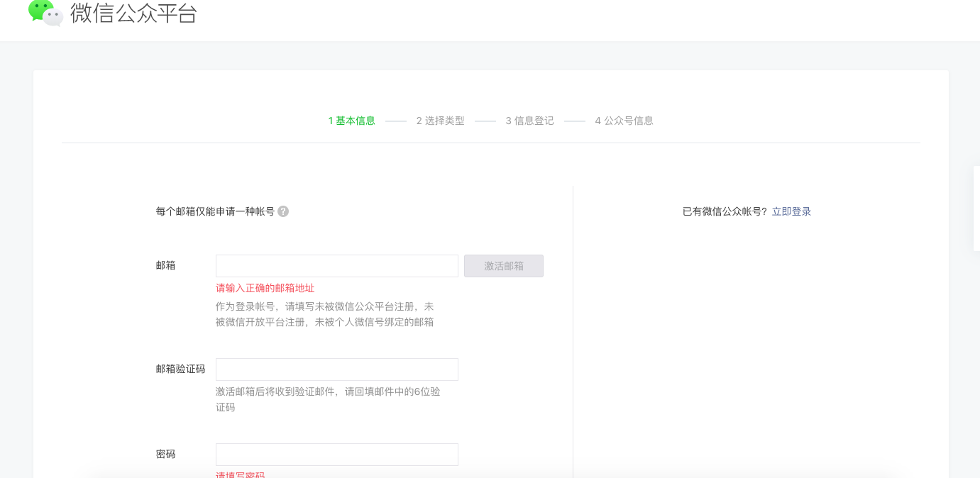The width and height of the screenshot is (980, 478).
Task: Click the 请填写密码 error text
Action: (x=239, y=474)
